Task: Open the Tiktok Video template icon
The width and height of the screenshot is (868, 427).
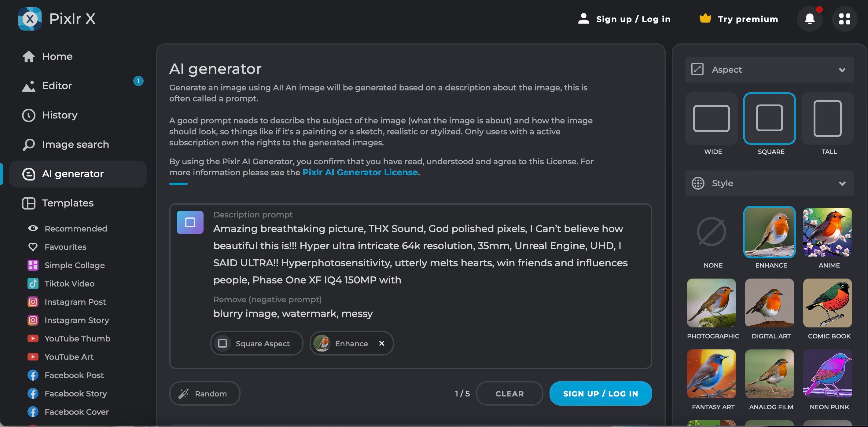Action: 33,283
